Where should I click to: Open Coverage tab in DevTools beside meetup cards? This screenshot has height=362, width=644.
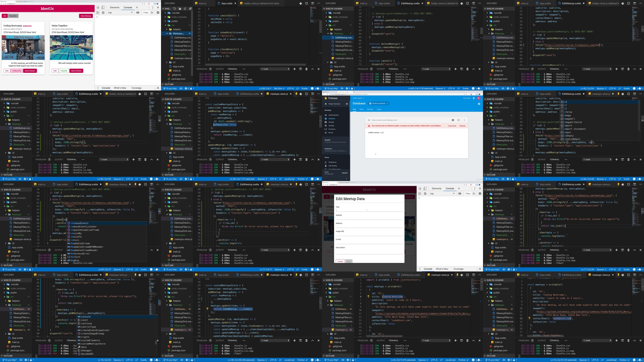point(136,88)
